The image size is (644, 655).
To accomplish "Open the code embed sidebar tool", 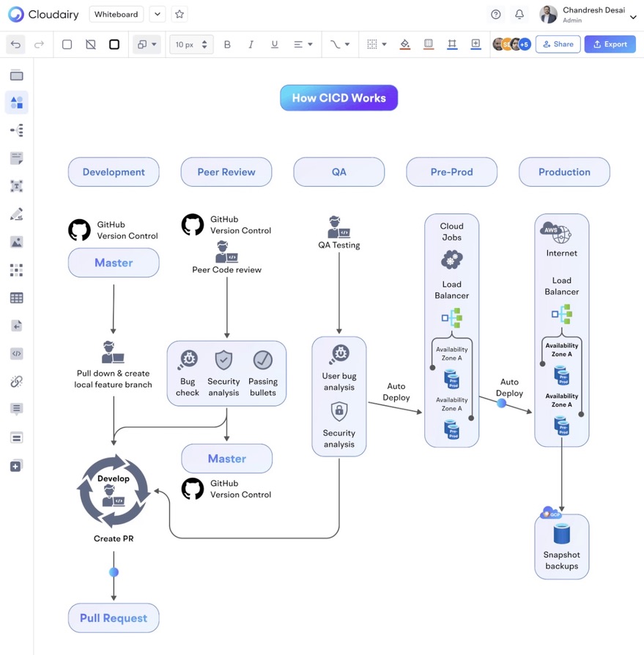I will click(17, 353).
